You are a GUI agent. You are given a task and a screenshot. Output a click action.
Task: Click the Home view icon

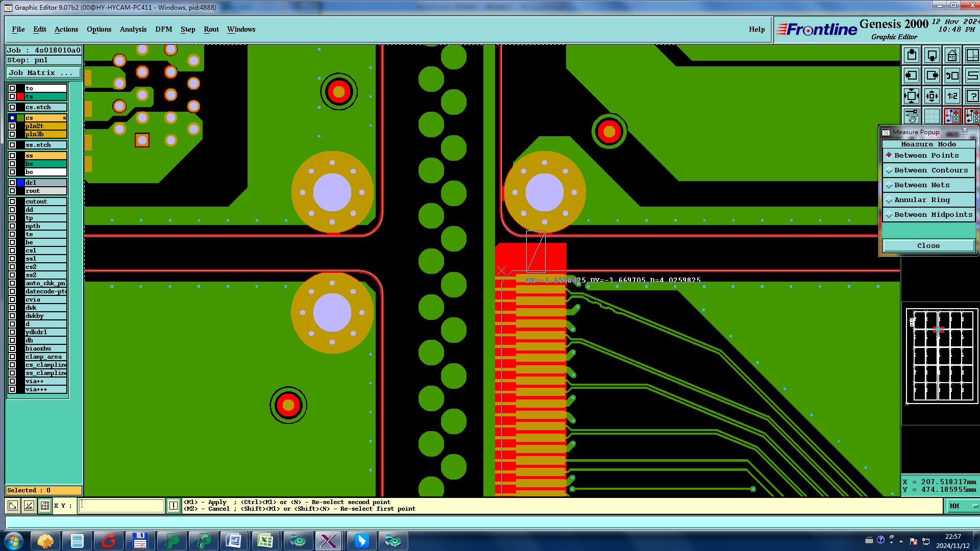point(952,55)
